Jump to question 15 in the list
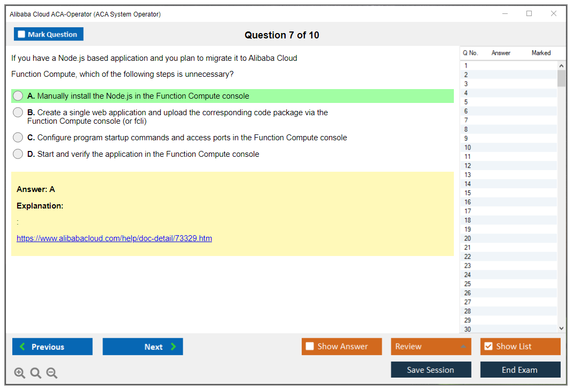The height and width of the screenshot is (392, 574). click(468, 193)
